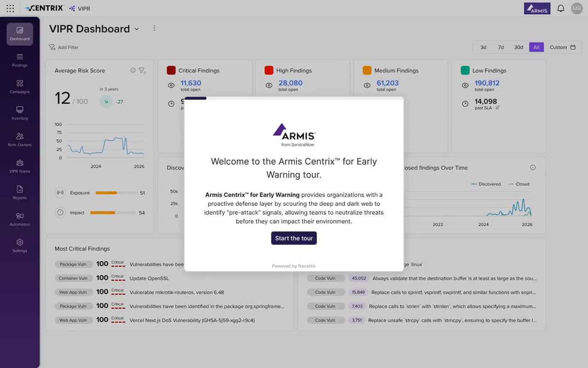Click the Average Risk Score info icon

[133, 70]
